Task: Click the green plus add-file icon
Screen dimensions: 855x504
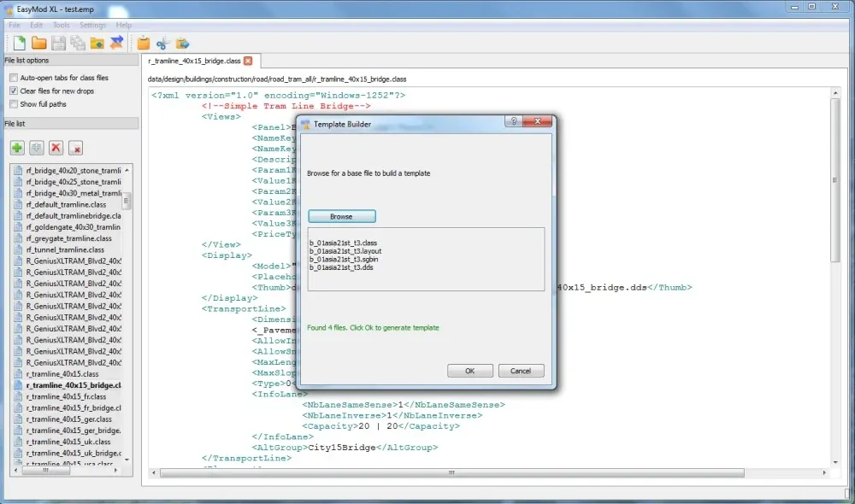Action: (17, 148)
